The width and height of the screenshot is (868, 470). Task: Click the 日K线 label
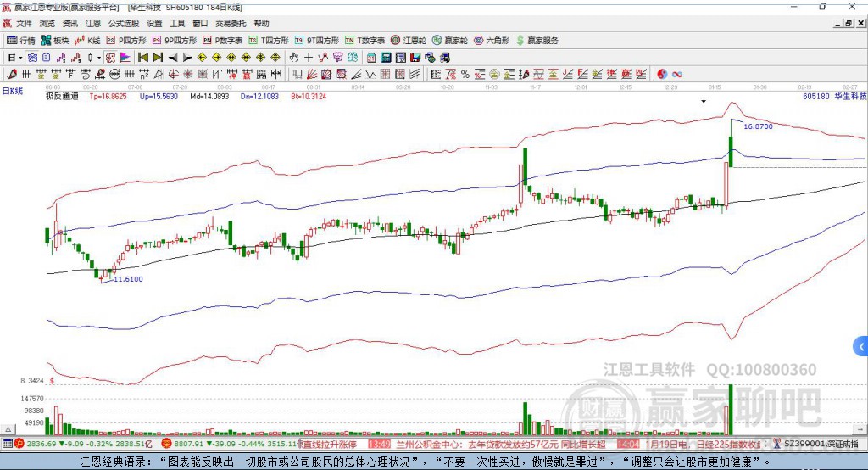(13, 92)
